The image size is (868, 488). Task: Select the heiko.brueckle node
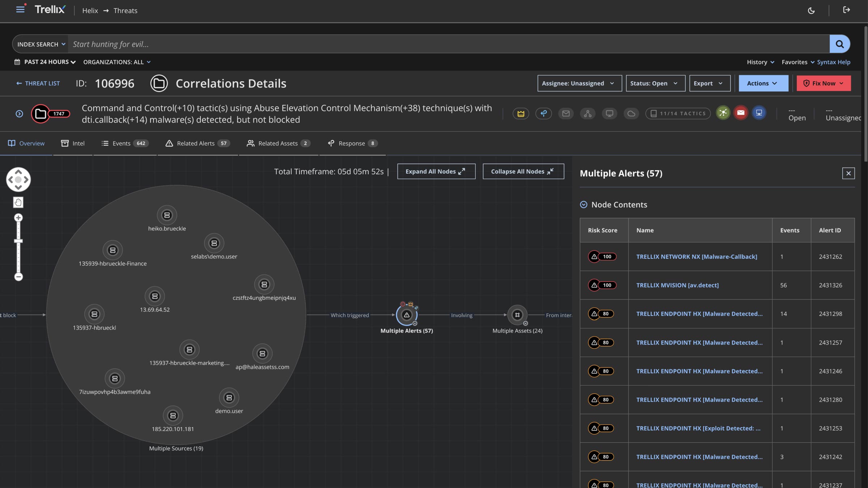(x=167, y=215)
